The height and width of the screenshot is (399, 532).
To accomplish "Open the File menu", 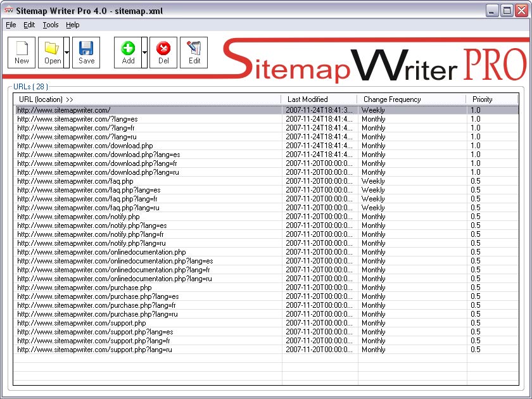I will click(x=11, y=25).
